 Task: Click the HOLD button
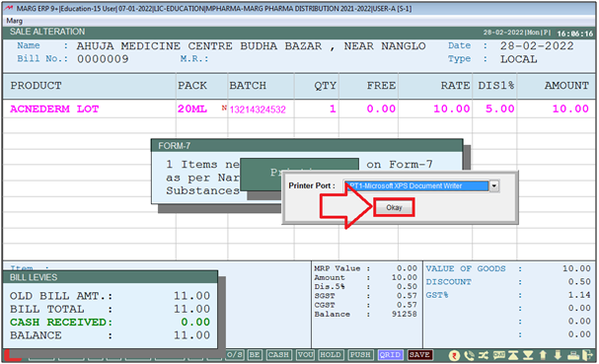(331, 355)
